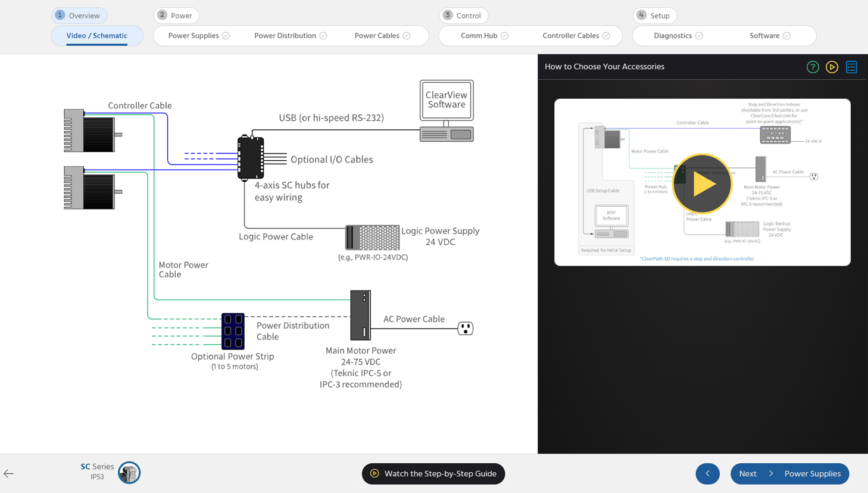868x493 pixels.
Task: Click the yellow play circle icon in header
Action: [x=832, y=67]
